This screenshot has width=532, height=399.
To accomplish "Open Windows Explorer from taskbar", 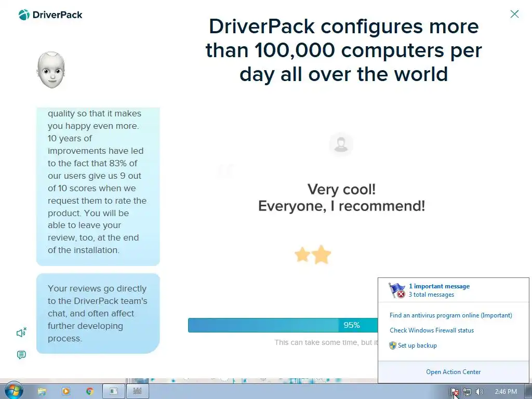I will pos(42,392).
